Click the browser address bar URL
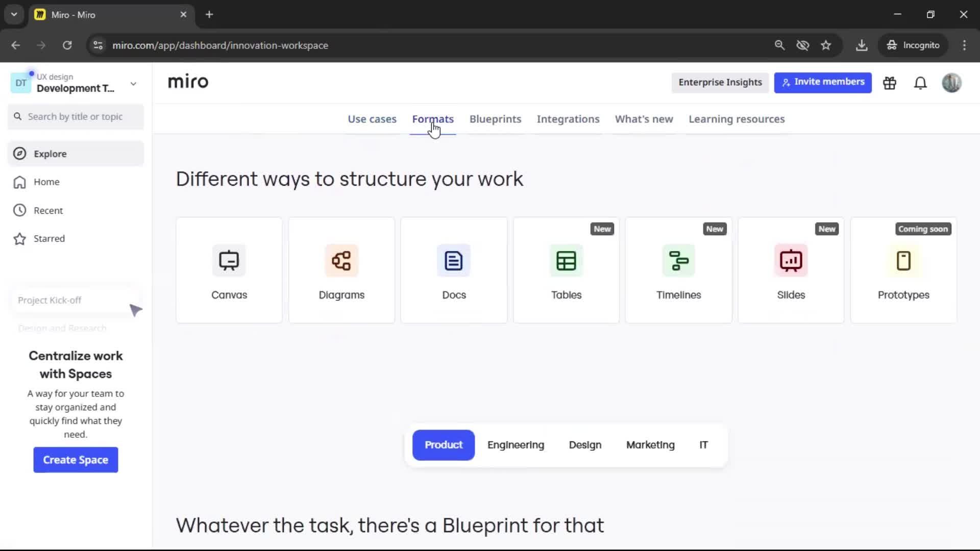This screenshot has width=980, height=551. (x=220, y=45)
